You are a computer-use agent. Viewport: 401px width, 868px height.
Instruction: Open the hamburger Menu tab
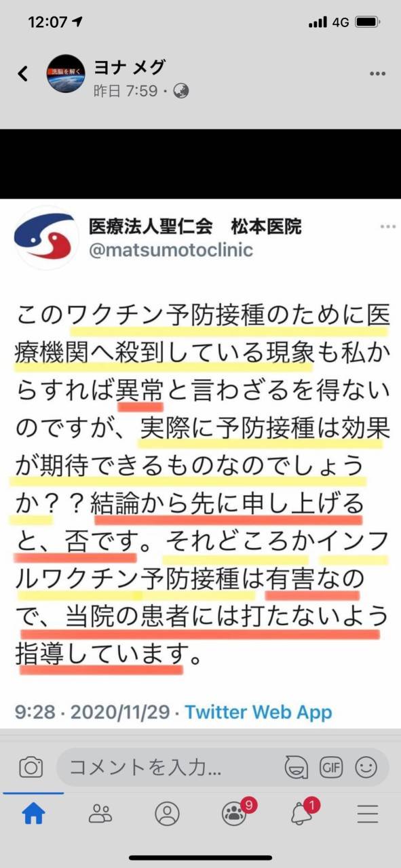[x=368, y=814]
